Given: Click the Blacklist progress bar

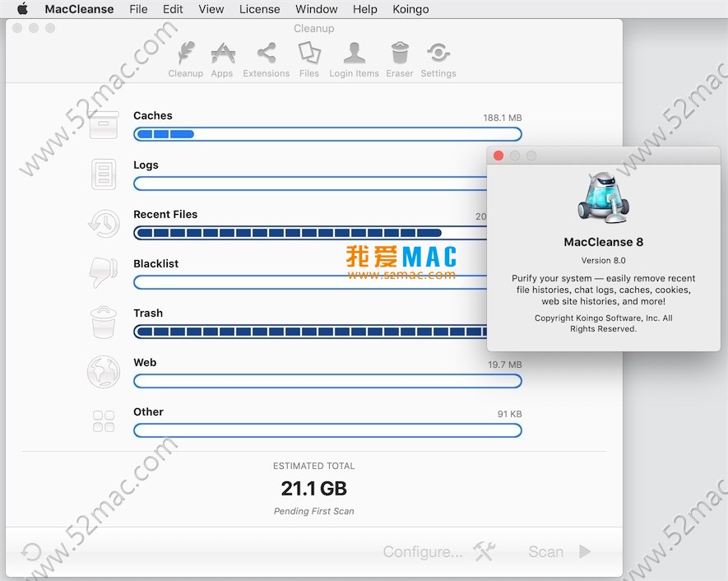Looking at the screenshot, I should tap(310, 282).
